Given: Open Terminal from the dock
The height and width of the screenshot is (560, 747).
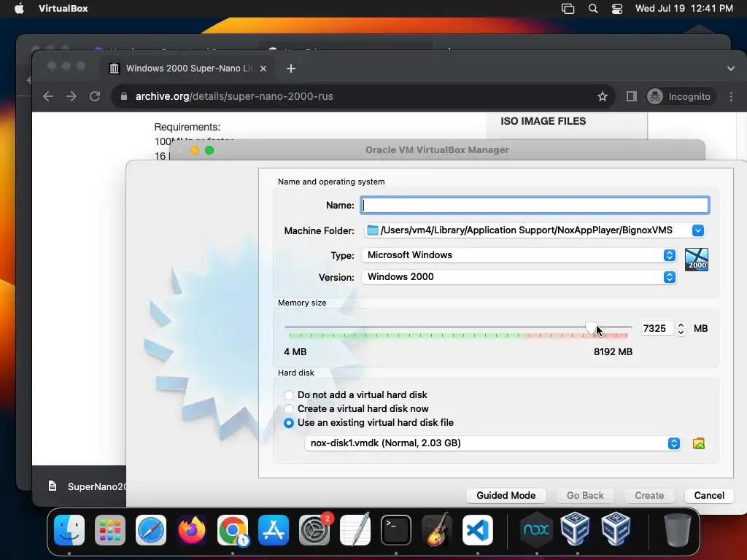Looking at the screenshot, I should point(396,529).
